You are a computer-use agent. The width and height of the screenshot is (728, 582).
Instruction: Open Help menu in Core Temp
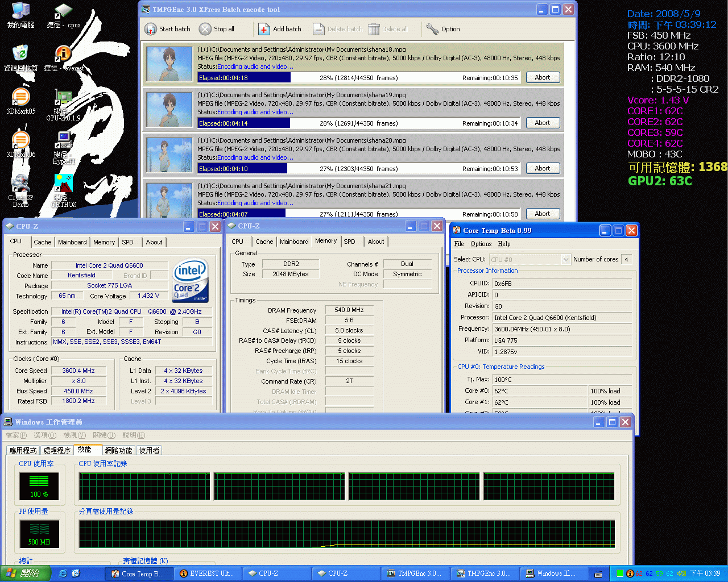coord(504,244)
